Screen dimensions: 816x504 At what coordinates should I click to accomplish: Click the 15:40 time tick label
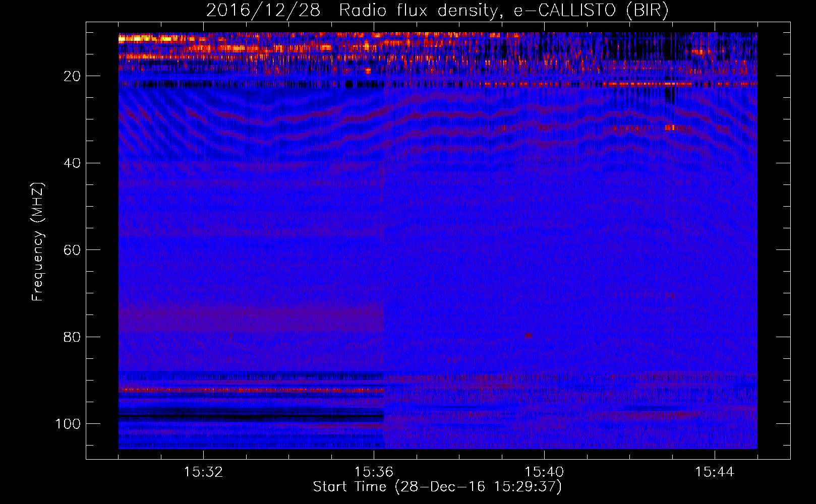[544, 472]
